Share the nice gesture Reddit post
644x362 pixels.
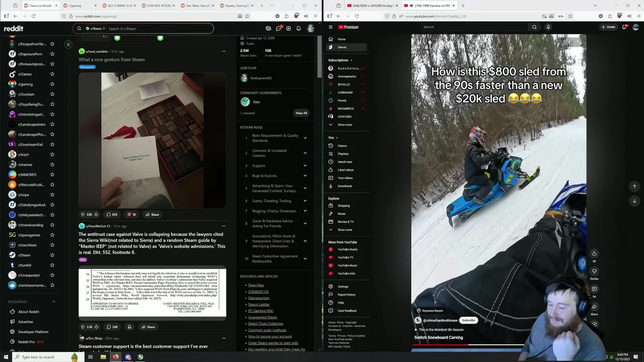point(152,215)
